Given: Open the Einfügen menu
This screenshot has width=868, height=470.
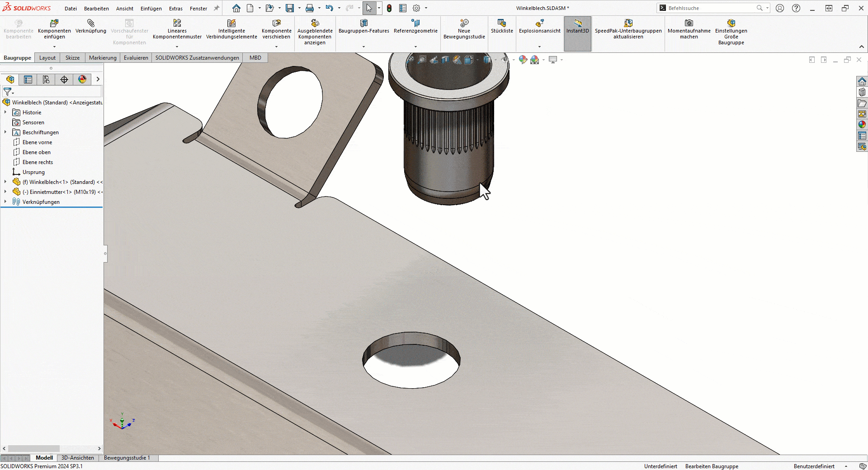Looking at the screenshot, I should [x=151, y=9].
